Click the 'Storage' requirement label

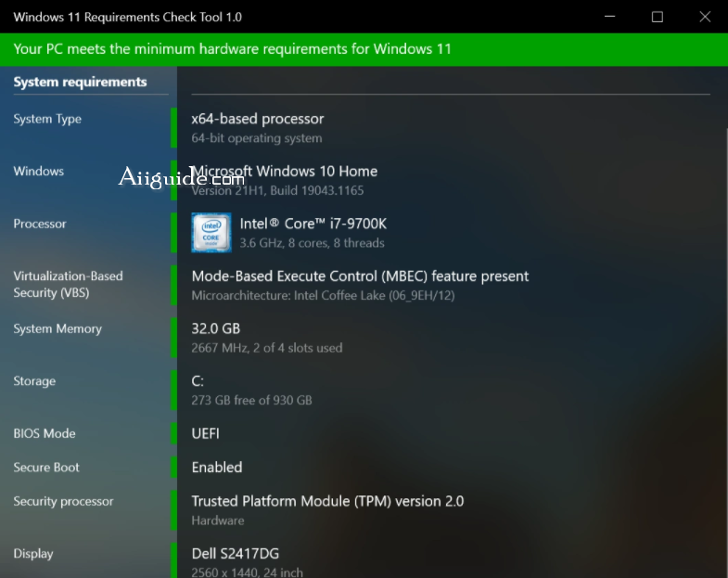[34, 381]
